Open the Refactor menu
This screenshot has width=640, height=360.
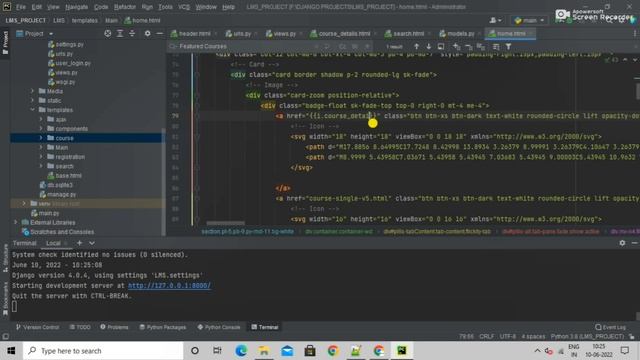[x=125, y=7]
